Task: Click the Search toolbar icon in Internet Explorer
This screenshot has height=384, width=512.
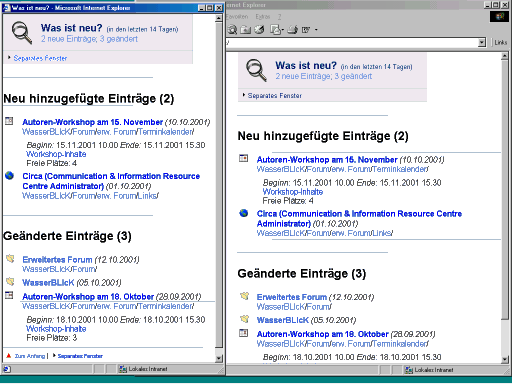Action: point(232,30)
